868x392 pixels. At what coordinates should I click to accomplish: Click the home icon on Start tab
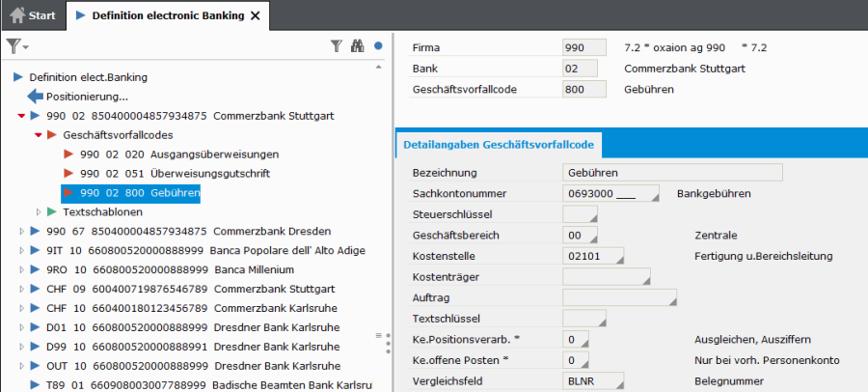pos(16,15)
